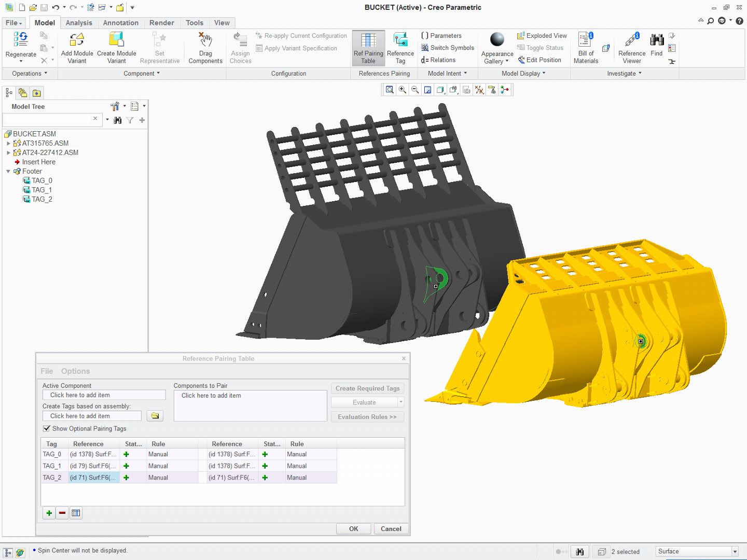Open the Options menu in Reference Pairing Table
Screen dimensions: 747x560
(x=75, y=371)
